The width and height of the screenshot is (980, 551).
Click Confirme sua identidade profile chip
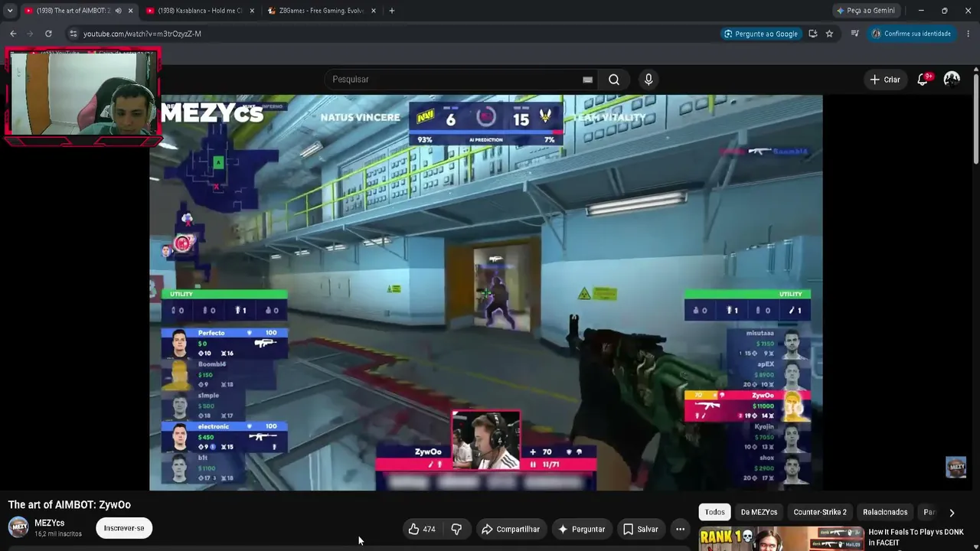tap(911, 34)
